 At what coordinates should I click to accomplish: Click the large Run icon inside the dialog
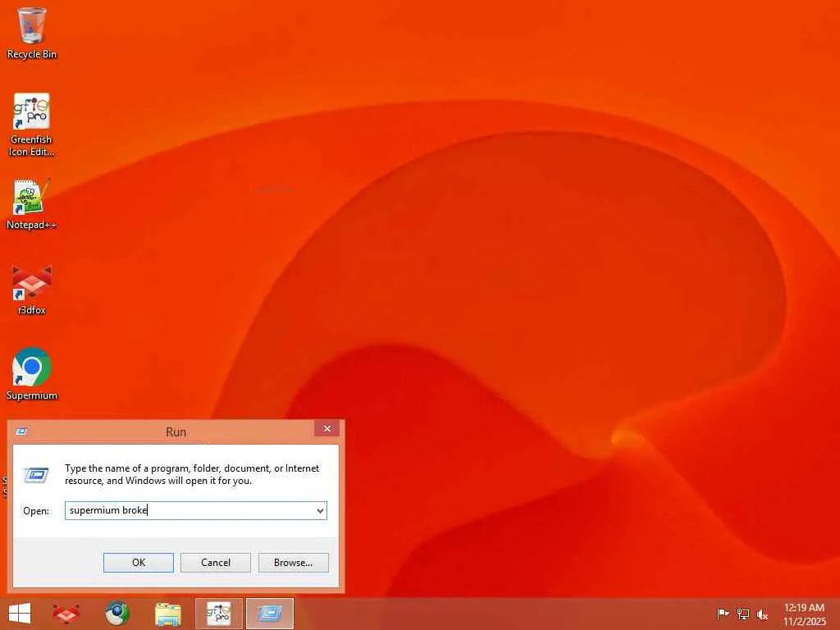click(36, 475)
